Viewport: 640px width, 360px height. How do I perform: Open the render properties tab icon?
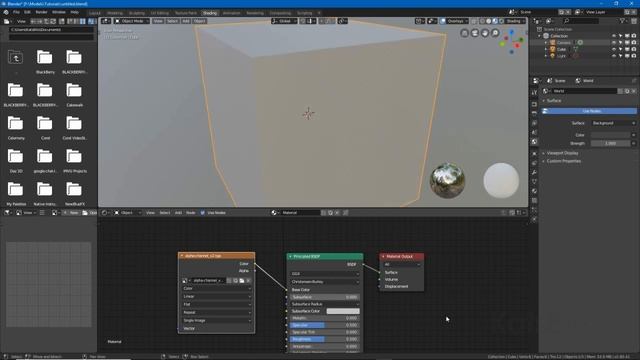(x=534, y=104)
